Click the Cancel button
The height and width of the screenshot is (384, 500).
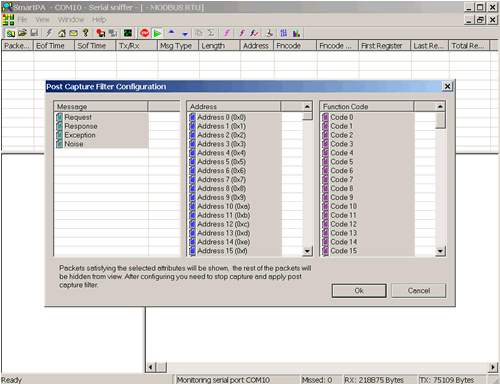419,291
